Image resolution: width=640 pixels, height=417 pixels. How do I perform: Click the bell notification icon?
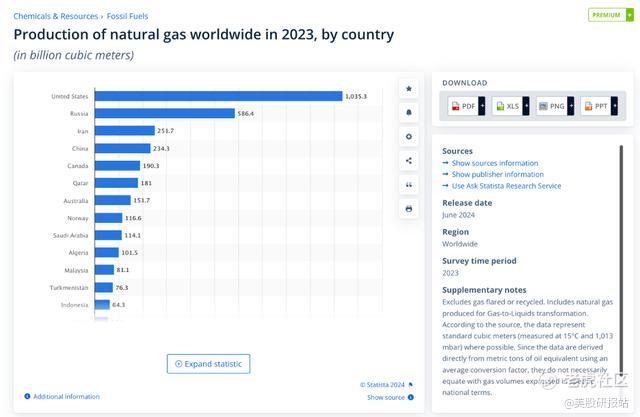[x=408, y=112]
